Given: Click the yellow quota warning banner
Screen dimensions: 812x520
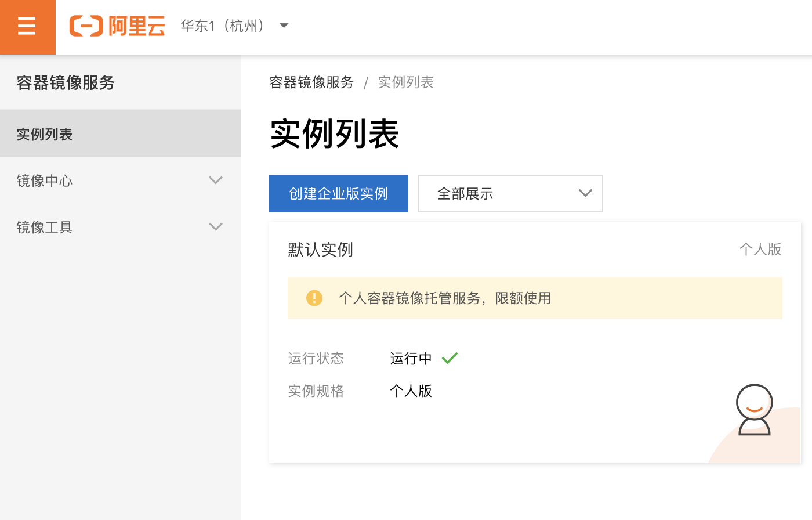Looking at the screenshot, I should tap(535, 297).
